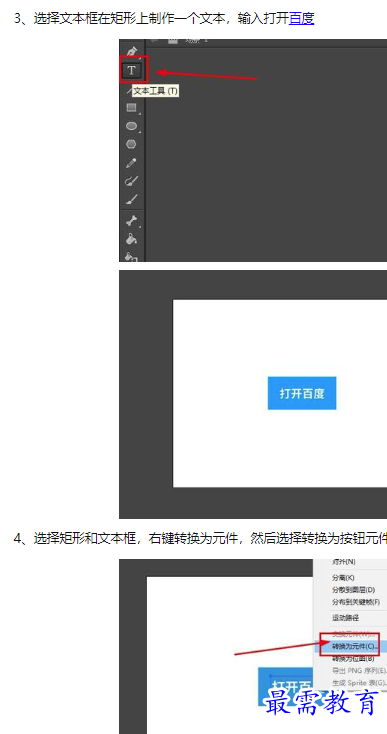The image size is (387, 734).
Task: Click the step 4 instruction text
Action: (x=200, y=538)
